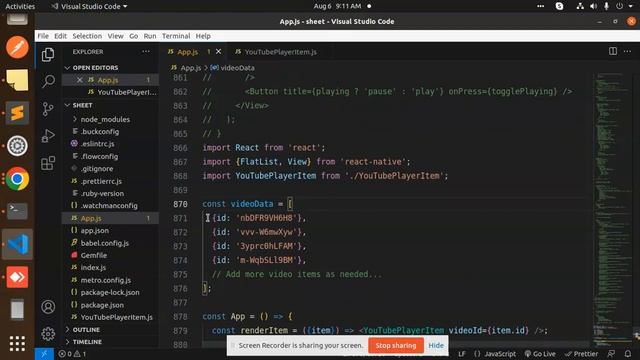Hide the screen sharing notification
Image resolution: width=640 pixels, height=360 pixels.
coord(436,345)
